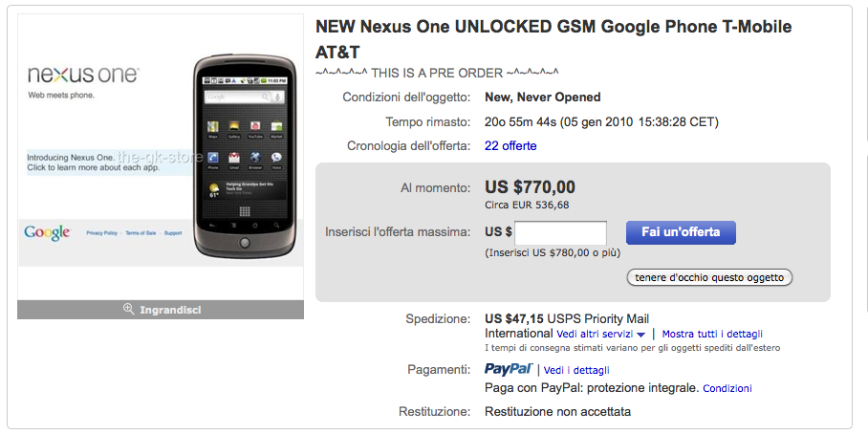Image resolution: width=868 pixels, height=434 pixels.
Task: Click the PayPal logo
Action: tap(508, 369)
